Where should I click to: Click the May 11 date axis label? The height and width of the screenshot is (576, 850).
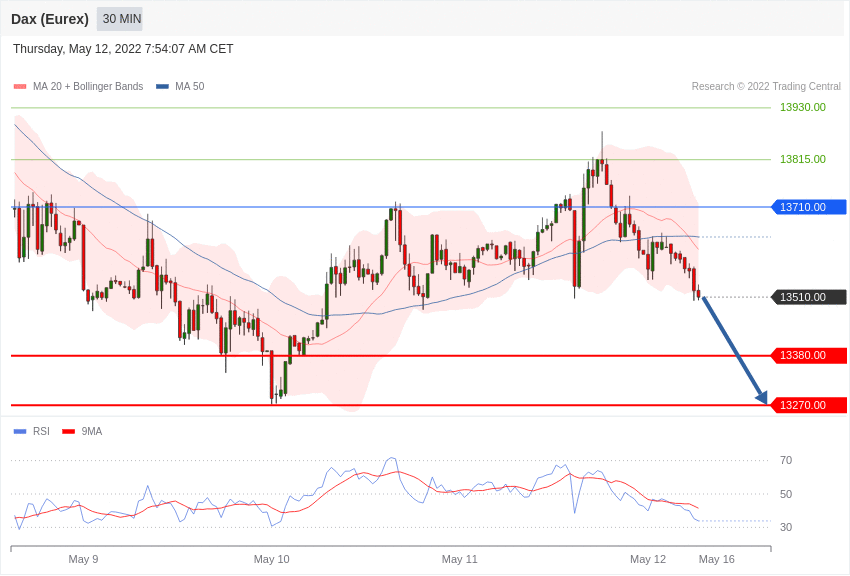460,559
